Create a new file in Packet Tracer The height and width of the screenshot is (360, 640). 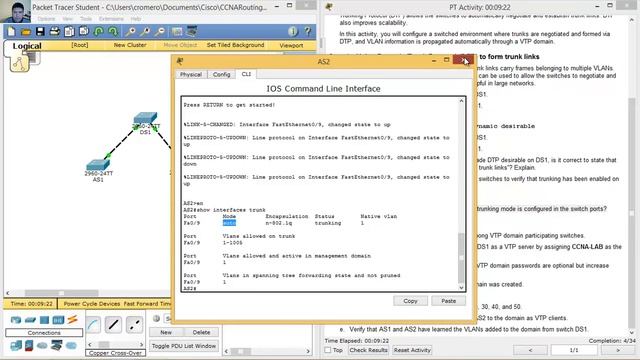pos(11,31)
